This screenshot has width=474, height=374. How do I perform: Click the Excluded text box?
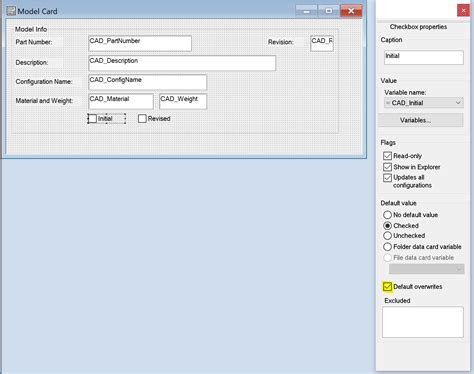click(423, 322)
